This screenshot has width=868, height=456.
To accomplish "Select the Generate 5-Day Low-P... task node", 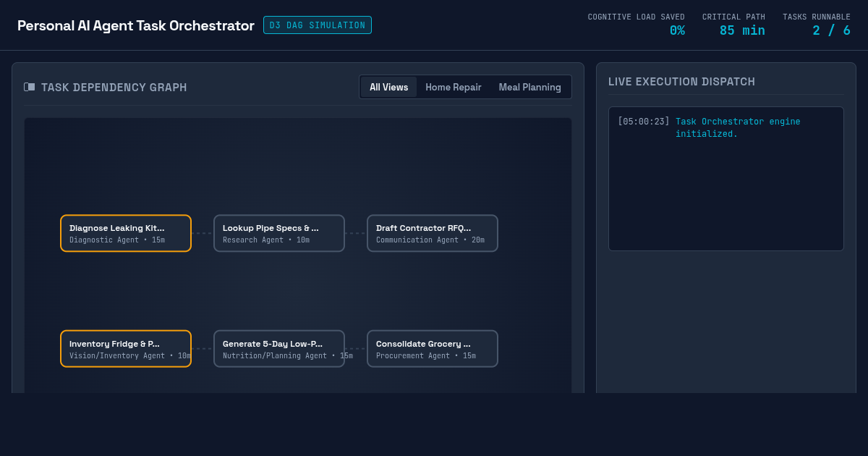I will coord(279,349).
